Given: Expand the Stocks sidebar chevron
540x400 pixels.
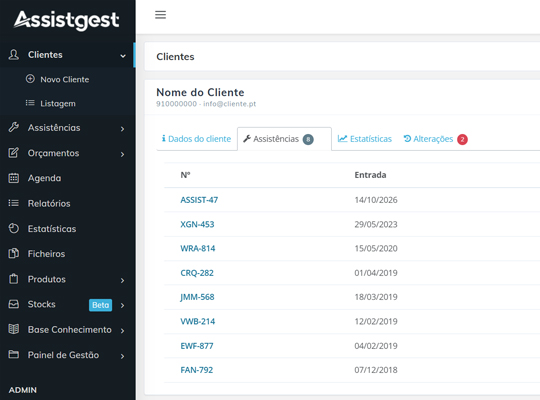Looking at the screenshot, I should [122, 305].
